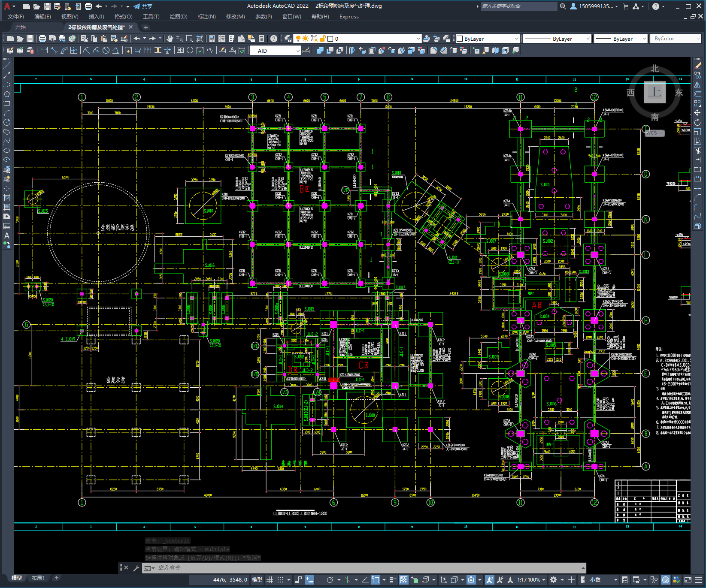Viewport: 706px width, 588px height.
Task: Click the Plot printer icon in quick access toolbar
Action: pyautogui.click(x=88, y=6)
